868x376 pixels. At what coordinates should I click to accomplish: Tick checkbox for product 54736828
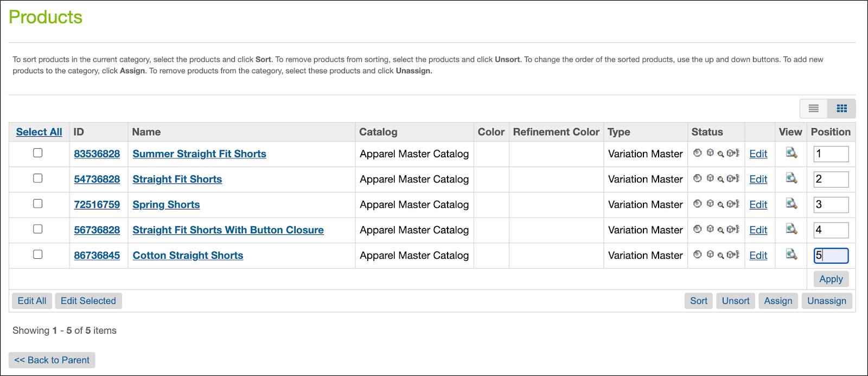(x=37, y=178)
